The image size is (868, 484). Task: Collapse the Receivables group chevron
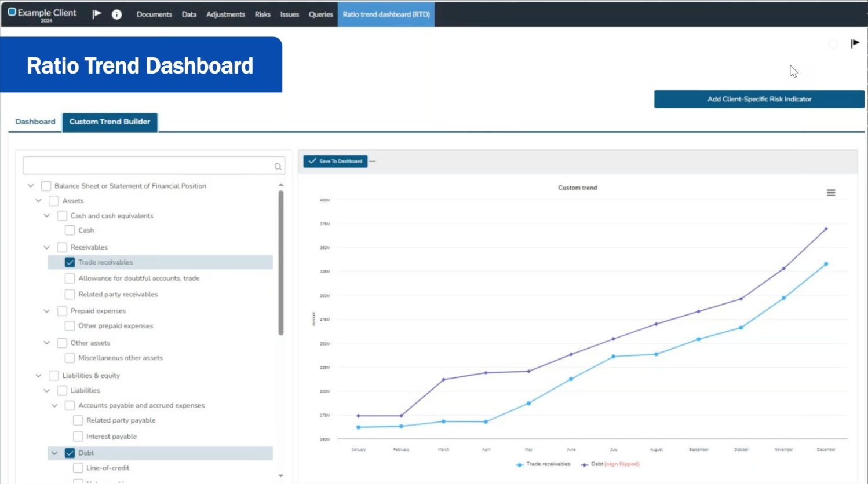[x=47, y=247]
